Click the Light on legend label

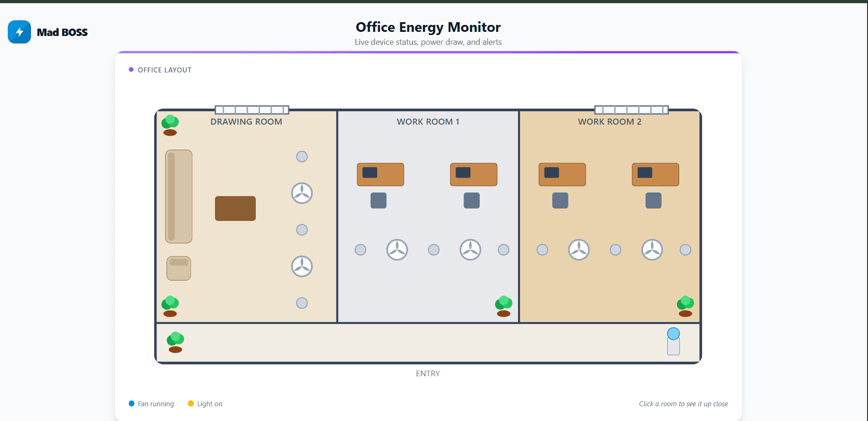tap(210, 404)
